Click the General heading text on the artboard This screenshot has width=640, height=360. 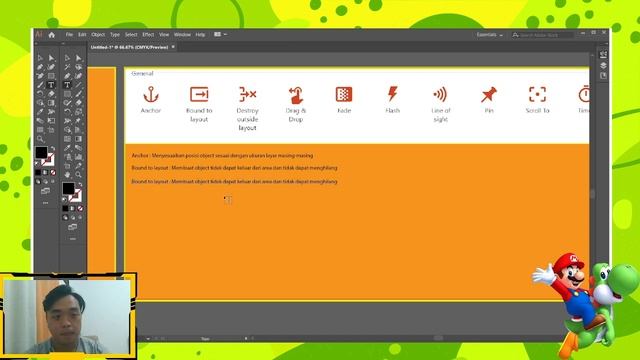(x=142, y=73)
